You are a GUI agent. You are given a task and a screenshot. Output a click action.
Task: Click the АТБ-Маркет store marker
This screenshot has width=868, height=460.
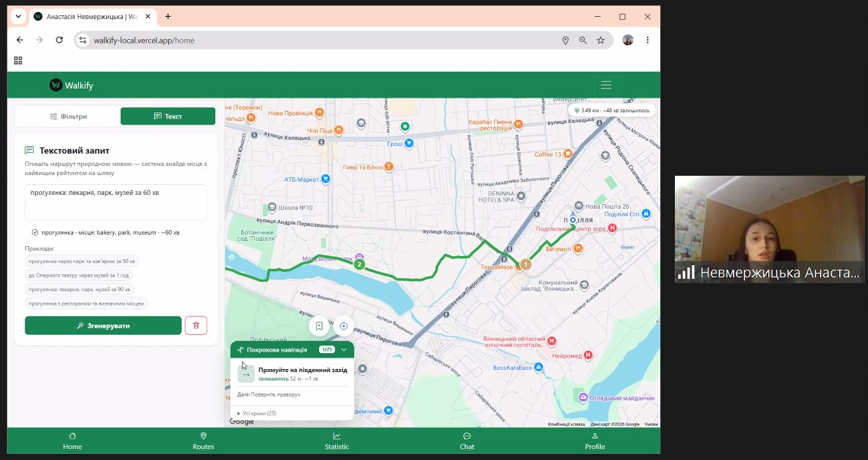click(325, 179)
